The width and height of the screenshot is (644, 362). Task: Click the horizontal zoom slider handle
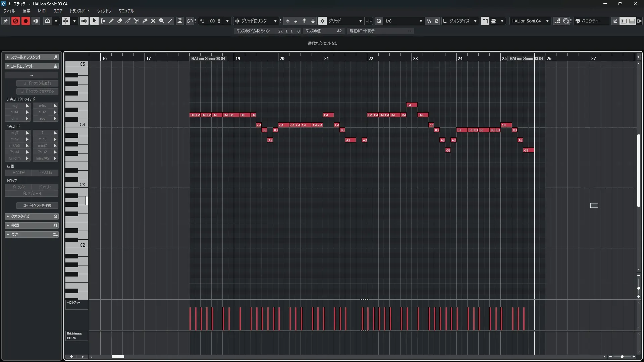(622, 357)
